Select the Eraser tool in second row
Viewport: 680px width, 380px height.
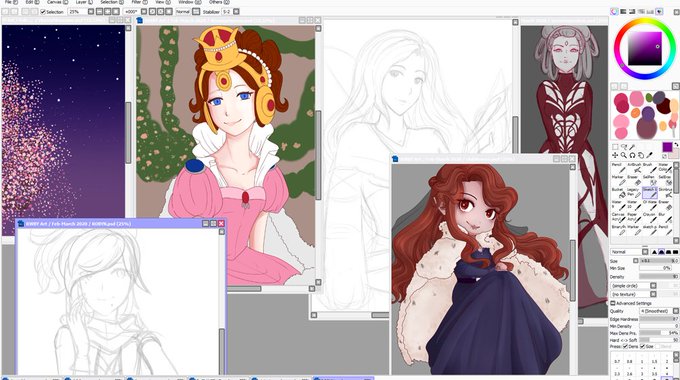pyautogui.click(x=634, y=181)
